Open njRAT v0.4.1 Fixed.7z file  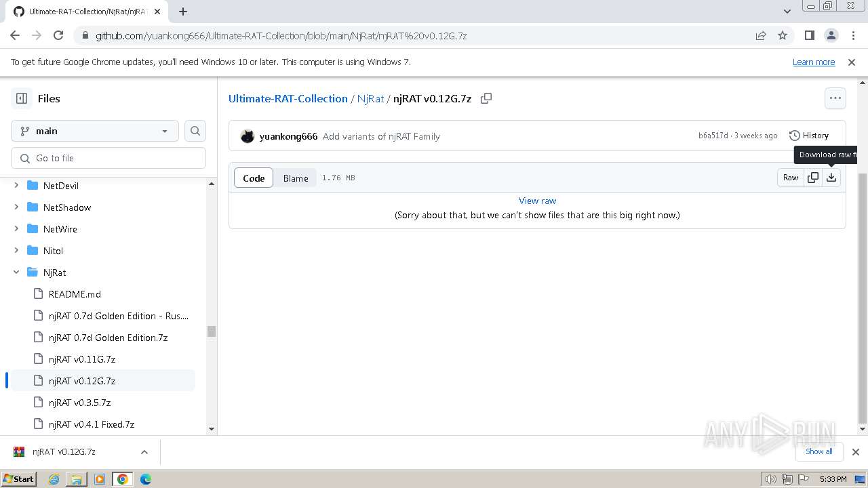(92, 424)
